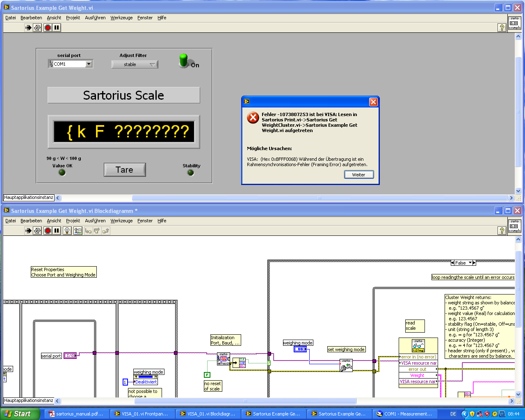Click the red error icon in the dialog
The height and width of the screenshot is (420, 525).
coord(253,118)
